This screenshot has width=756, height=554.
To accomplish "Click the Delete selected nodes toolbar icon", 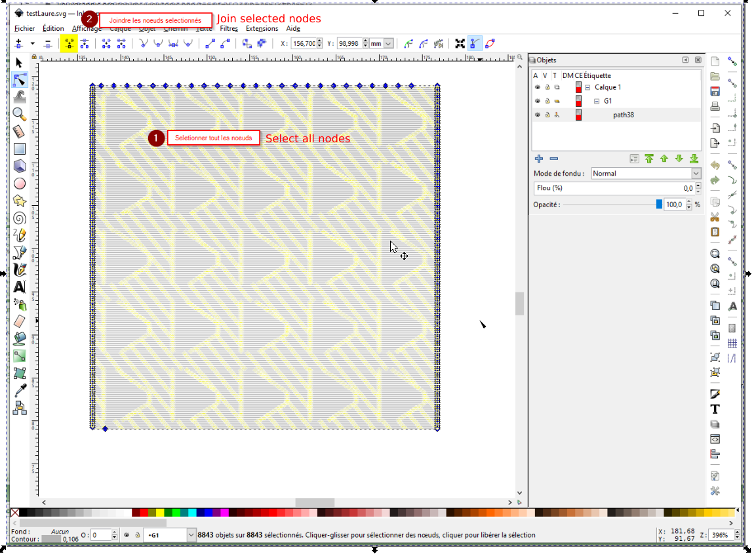I will click(47, 43).
